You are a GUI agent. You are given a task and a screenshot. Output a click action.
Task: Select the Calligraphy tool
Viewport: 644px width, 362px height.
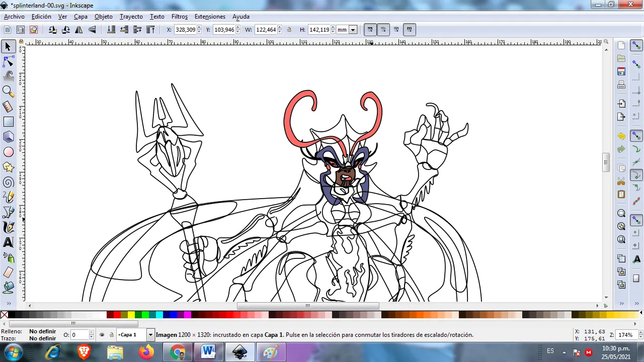(x=9, y=227)
